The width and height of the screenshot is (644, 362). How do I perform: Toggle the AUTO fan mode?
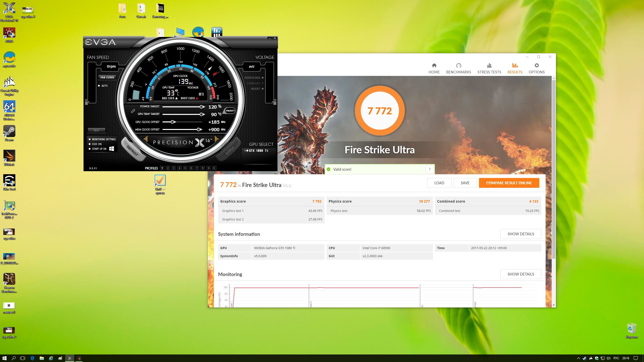[99, 86]
